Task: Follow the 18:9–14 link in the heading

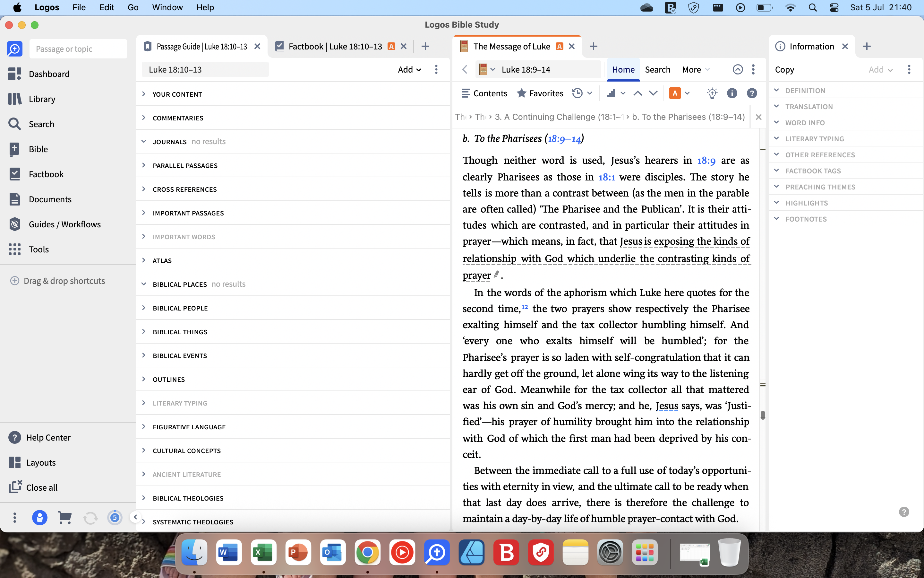Action: pos(564,139)
